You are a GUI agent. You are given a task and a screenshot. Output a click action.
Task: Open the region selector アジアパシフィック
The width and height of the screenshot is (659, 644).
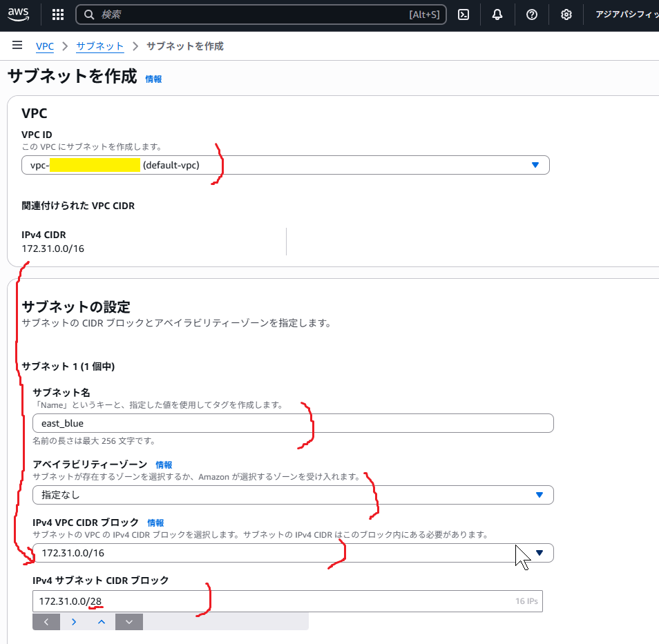pyautogui.click(x=625, y=14)
